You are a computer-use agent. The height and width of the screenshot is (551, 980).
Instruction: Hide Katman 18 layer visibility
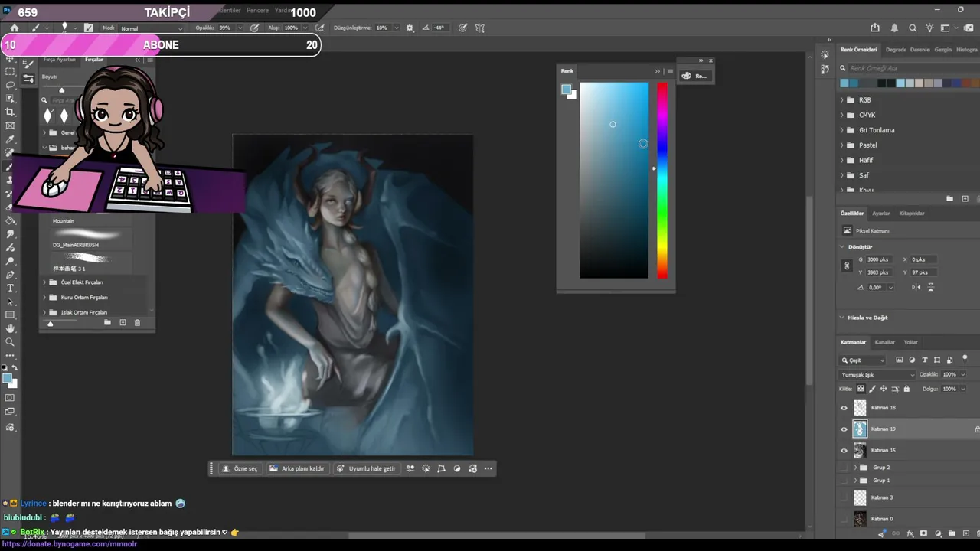(844, 408)
